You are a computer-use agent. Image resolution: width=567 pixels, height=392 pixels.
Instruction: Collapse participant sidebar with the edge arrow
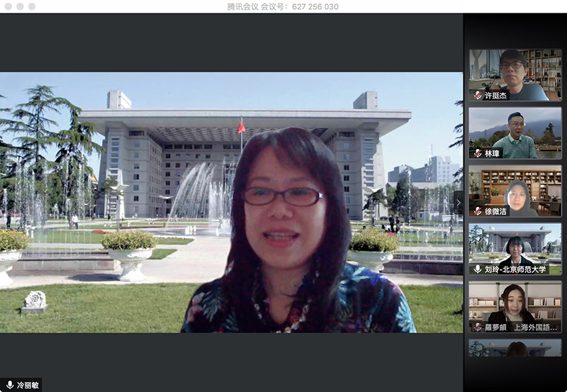click(458, 202)
